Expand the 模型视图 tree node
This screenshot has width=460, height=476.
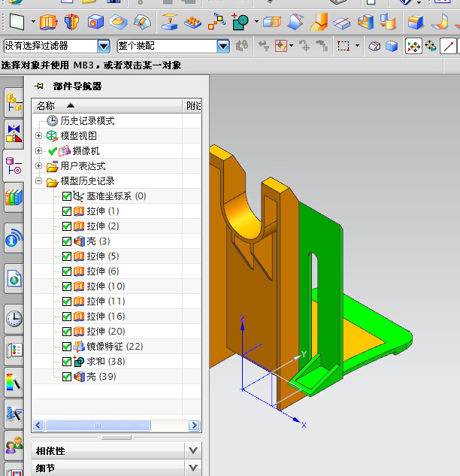point(39,136)
